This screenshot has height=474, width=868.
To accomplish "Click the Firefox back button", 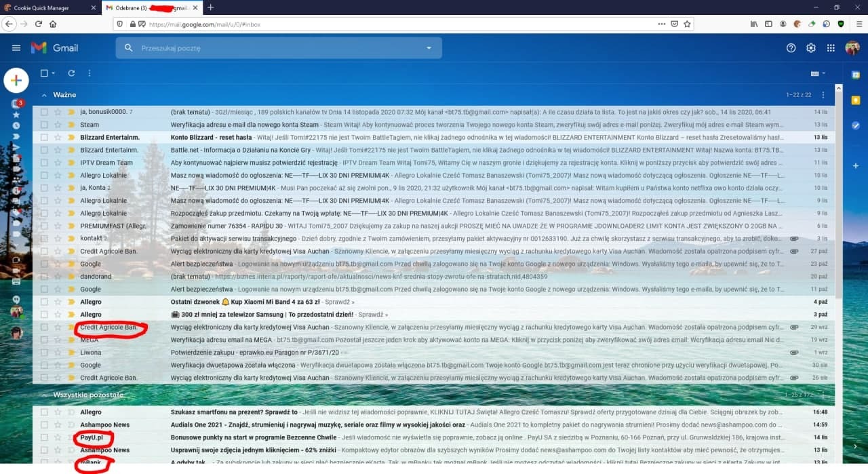I will click(9, 24).
